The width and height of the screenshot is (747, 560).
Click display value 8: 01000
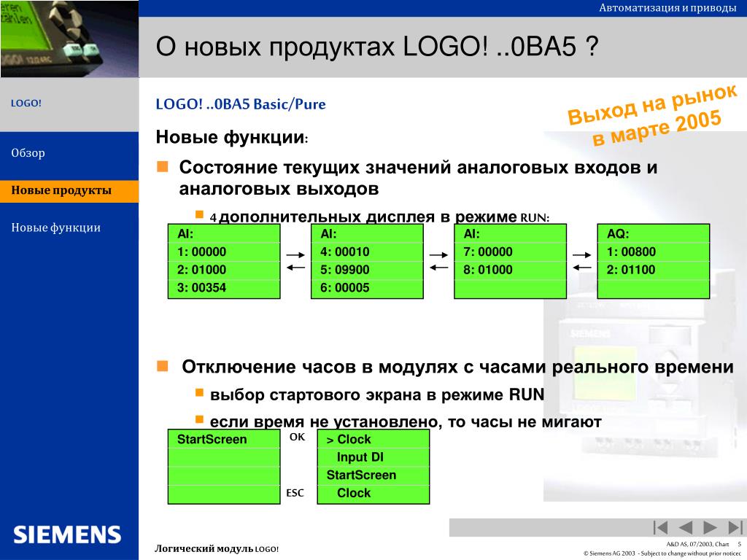click(488, 270)
